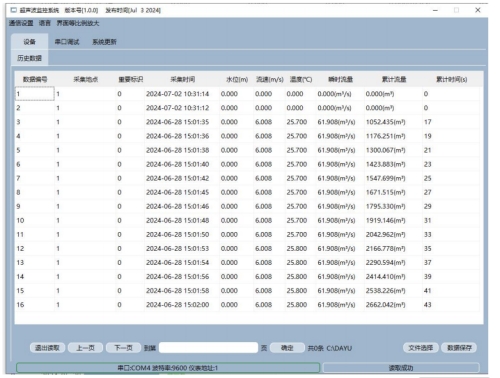Click the 累计流量 column header
This screenshot has height=378, width=500.
(x=394, y=79)
